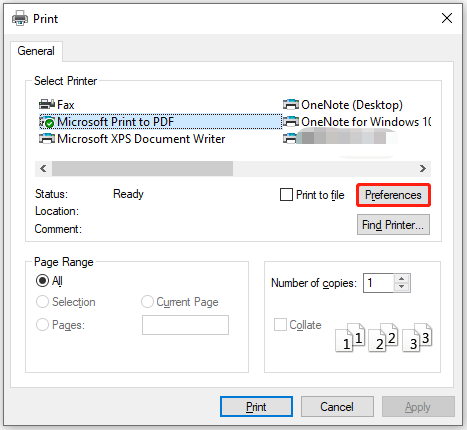Cancel the print dialog

337,407
